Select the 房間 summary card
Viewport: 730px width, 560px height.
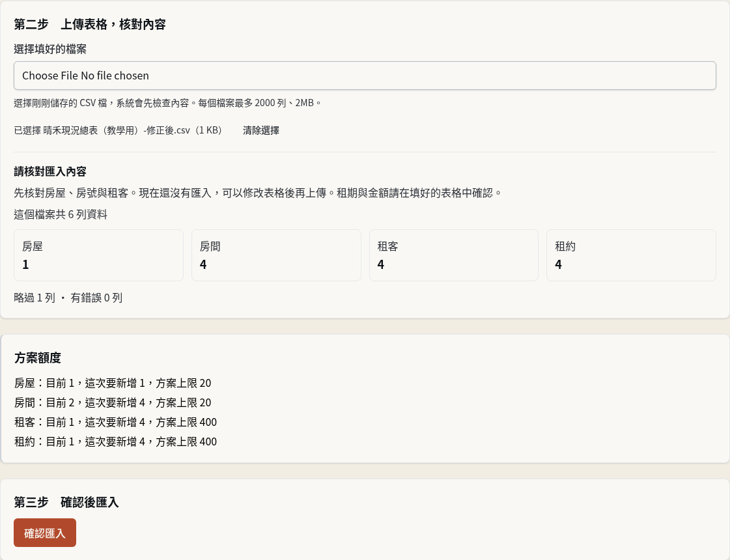(276, 255)
